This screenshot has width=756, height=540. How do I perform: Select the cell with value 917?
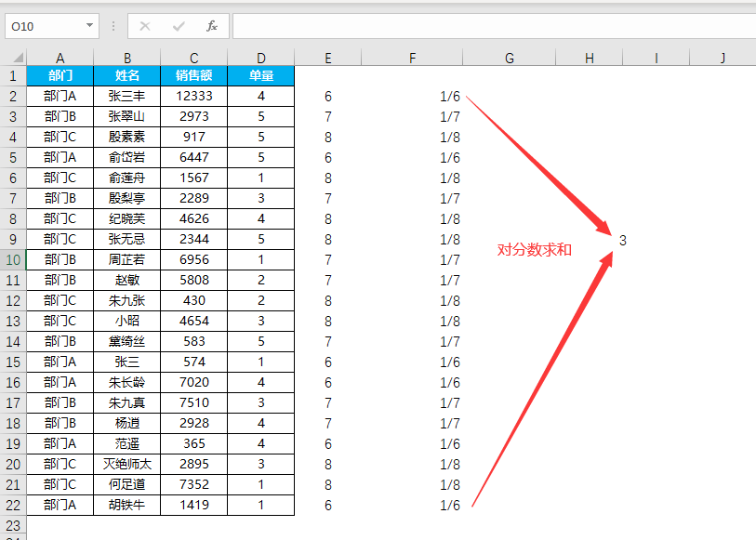point(193,137)
